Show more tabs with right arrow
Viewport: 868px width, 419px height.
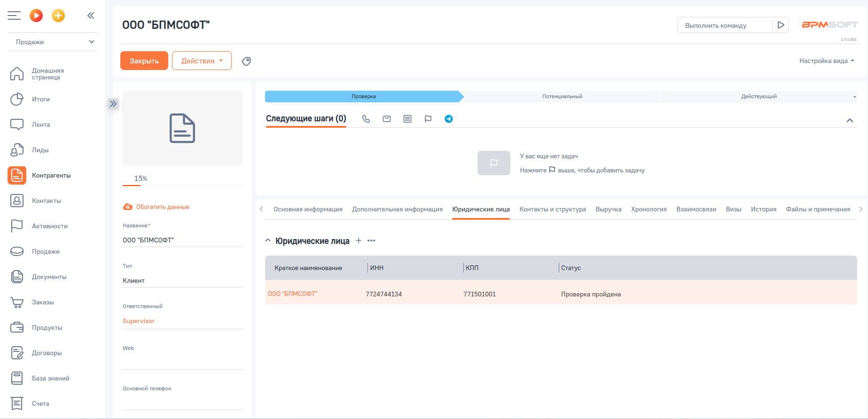click(x=860, y=209)
